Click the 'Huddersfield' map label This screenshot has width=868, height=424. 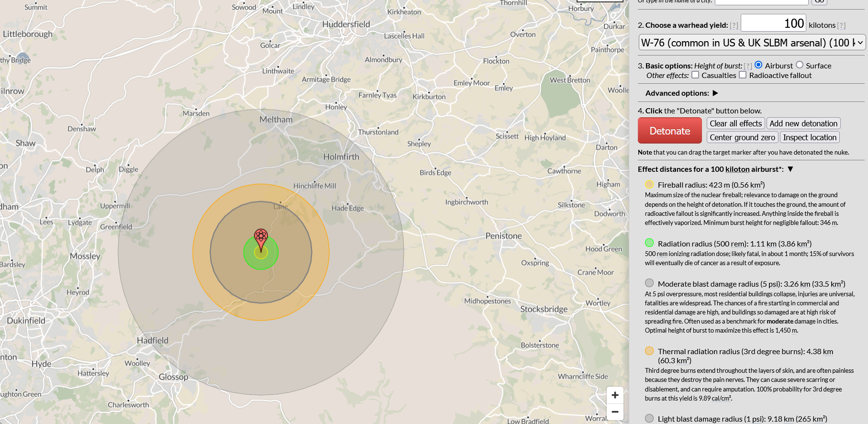click(x=346, y=24)
